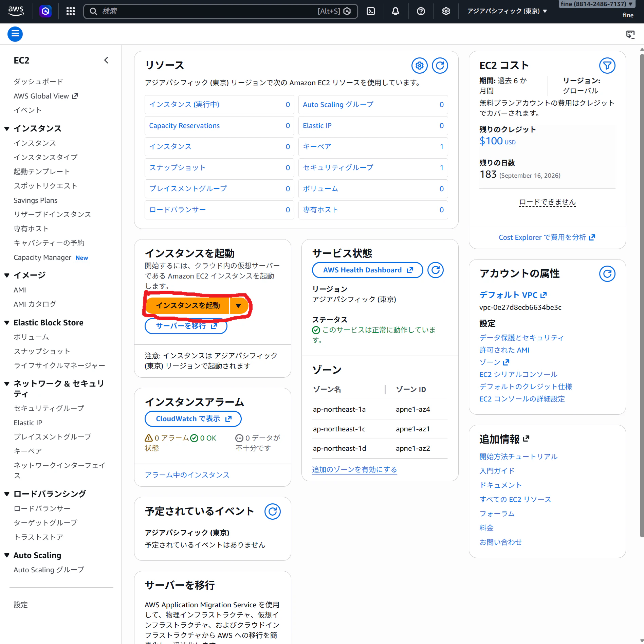Collapse the ロードバランシング sidebar section
644x644 pixels.
click(x=7, y=494)
